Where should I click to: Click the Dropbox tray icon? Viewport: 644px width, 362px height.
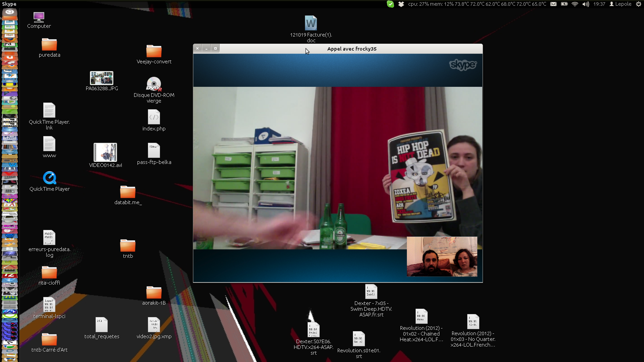[x=401, y=4]
